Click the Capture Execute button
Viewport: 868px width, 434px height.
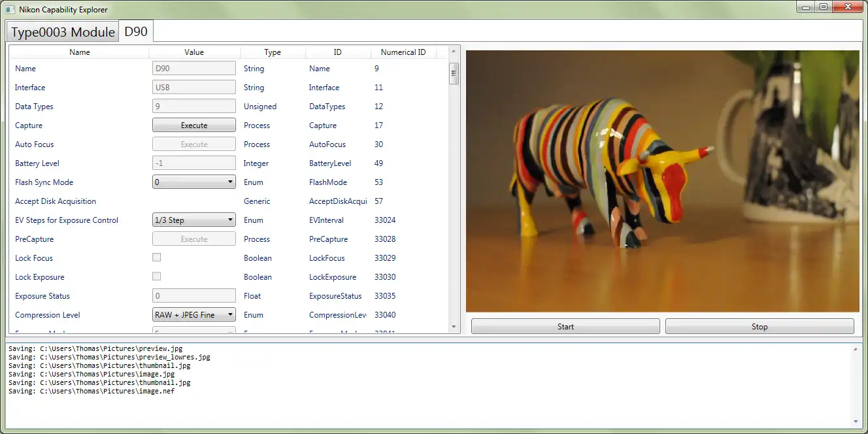194,125
